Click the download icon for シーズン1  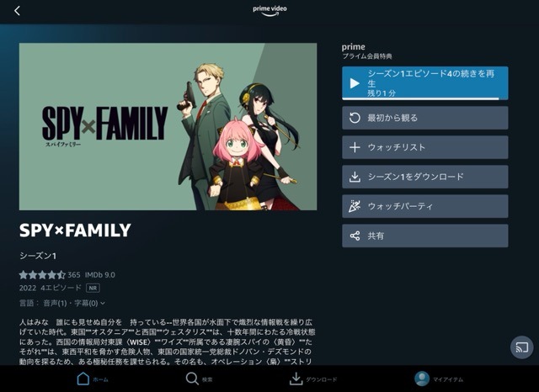[x=355, y=177]
